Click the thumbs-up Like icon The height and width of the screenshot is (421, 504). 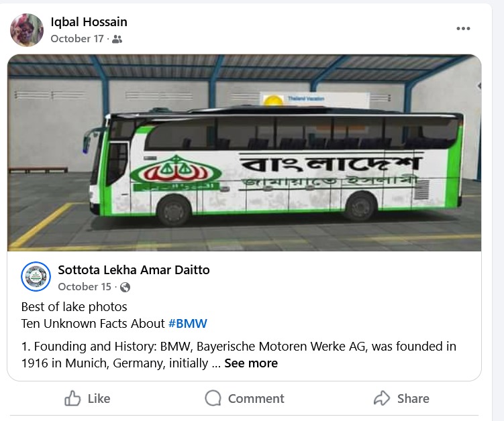tap(72, 398)
